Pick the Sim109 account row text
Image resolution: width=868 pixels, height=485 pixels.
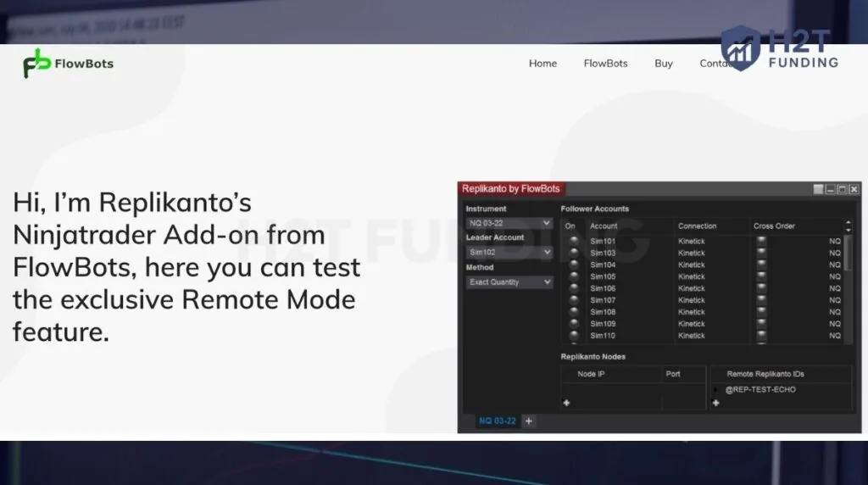(x=603, y=323)
